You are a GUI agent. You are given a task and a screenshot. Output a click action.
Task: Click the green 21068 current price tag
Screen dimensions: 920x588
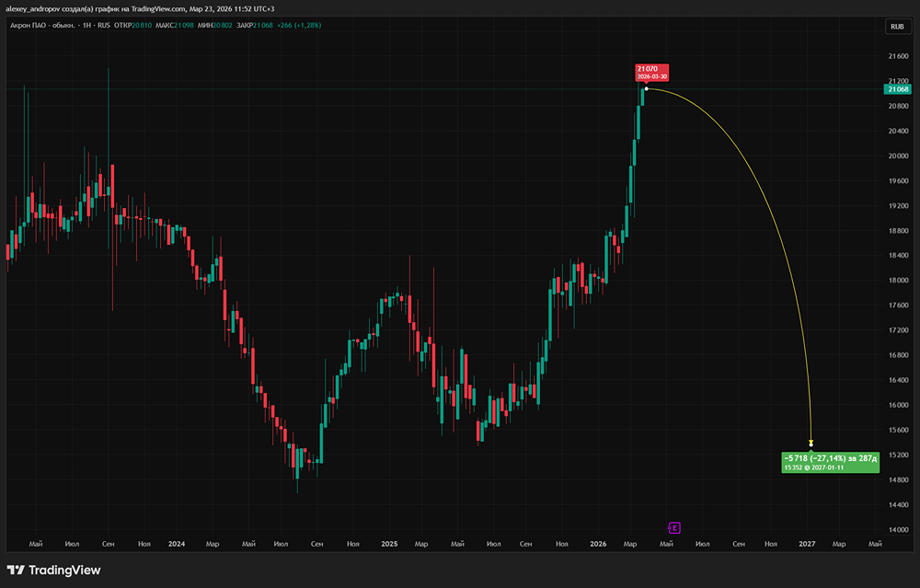coord(897,89)
